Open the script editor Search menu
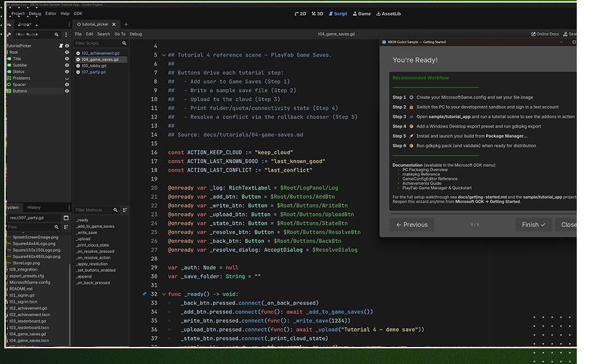602x364 pixels. pyautogui.click(x=103, y=34)
